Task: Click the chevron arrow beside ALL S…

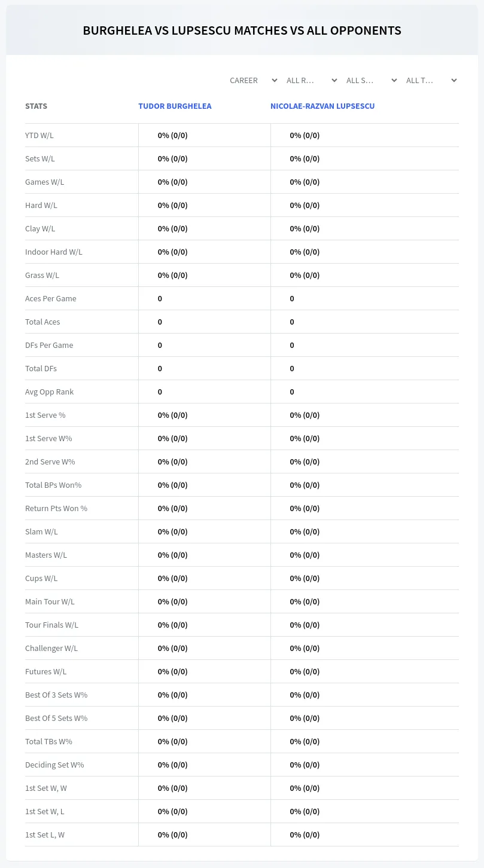Action: coord(394,80)
